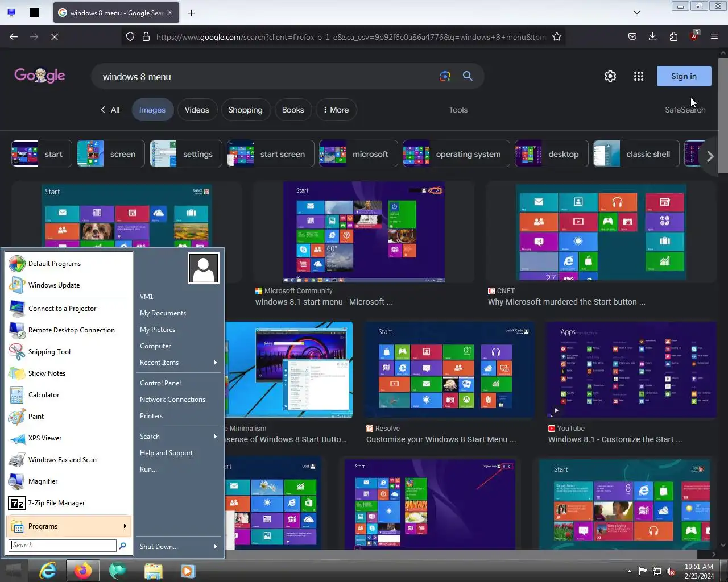Open the Google apps grid icon

point(639,76)
